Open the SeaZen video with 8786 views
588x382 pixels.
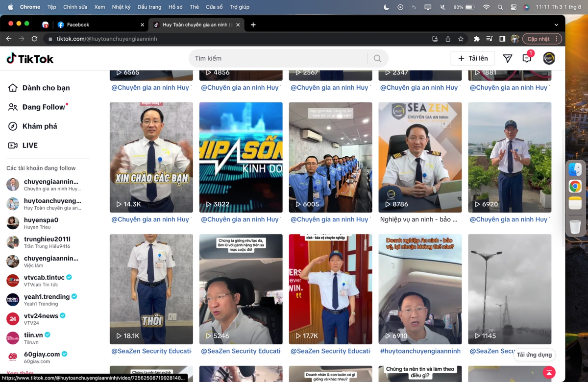coord(420,157)
